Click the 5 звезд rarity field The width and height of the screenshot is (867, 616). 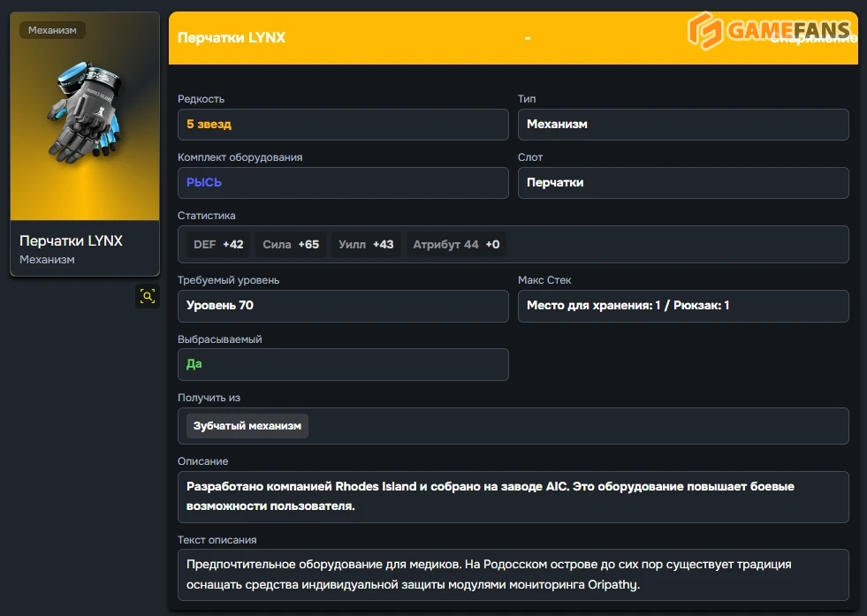(342, 125)
